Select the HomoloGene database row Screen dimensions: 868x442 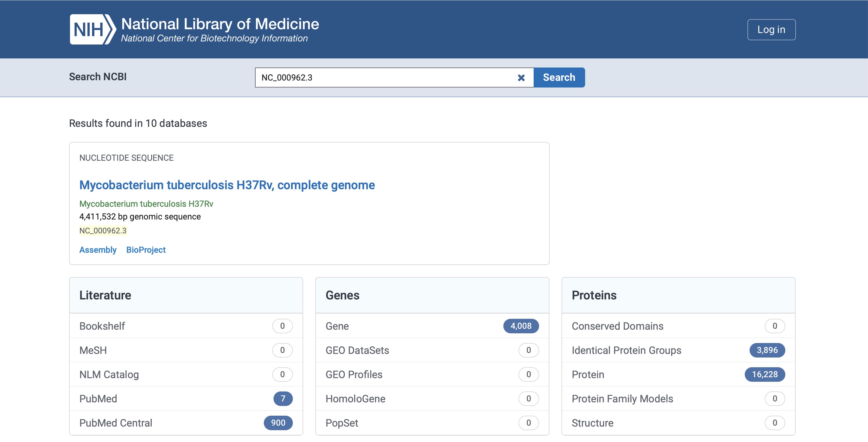[355, 398]
